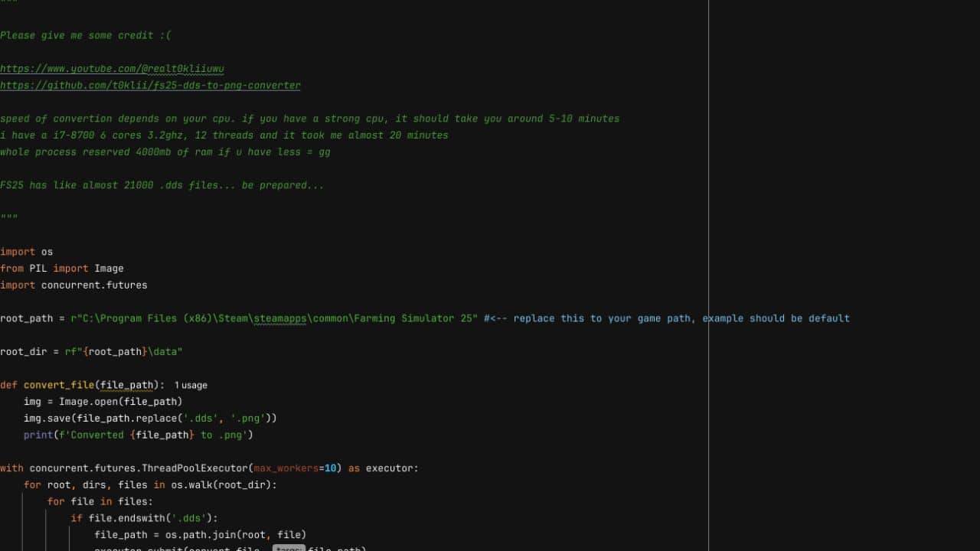980x551 pixels.
Task: Click the "import os" line
Action: pos(27,252)
